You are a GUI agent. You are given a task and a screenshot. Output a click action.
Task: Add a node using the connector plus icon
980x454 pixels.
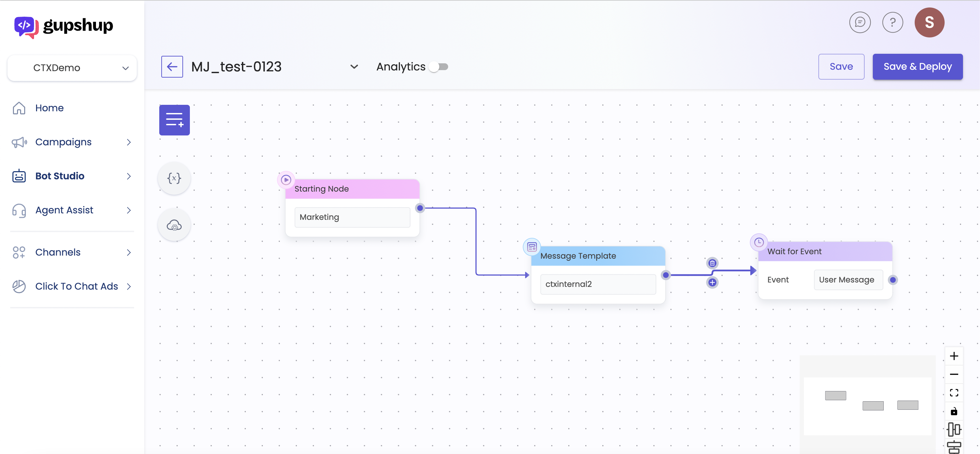click(x=712, y=282)
